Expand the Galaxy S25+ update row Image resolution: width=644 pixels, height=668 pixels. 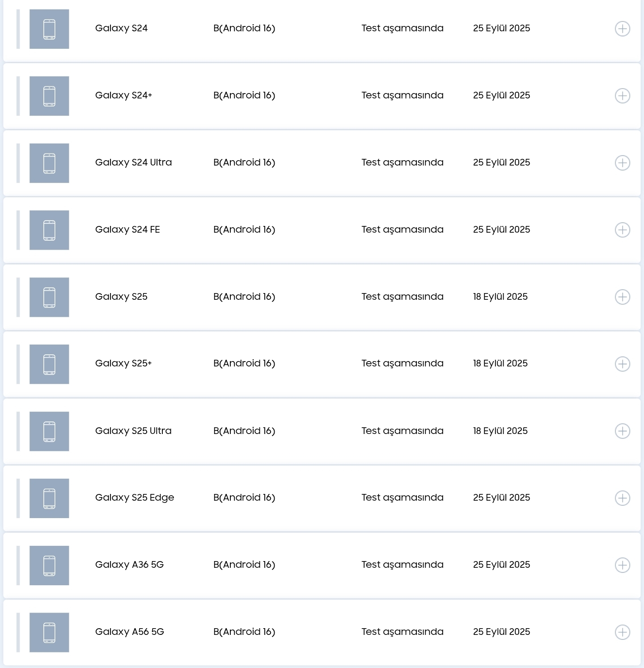(x=623, y=364)
